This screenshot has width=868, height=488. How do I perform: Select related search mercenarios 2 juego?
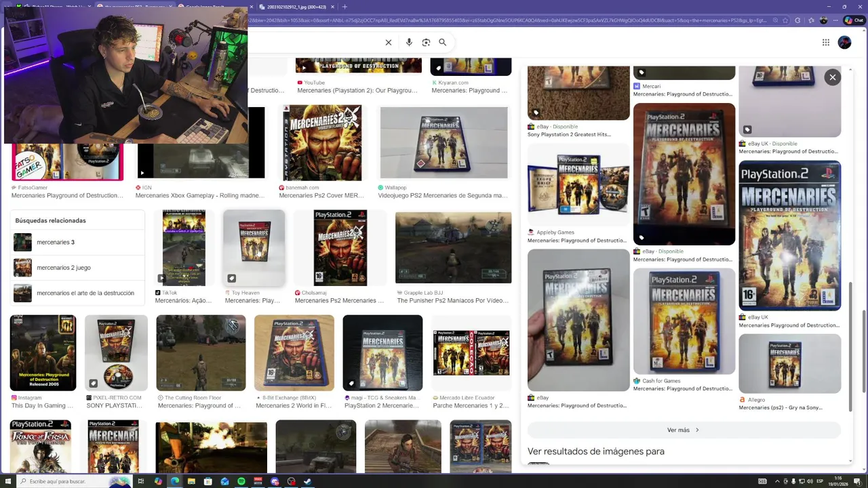click(78, 268)
